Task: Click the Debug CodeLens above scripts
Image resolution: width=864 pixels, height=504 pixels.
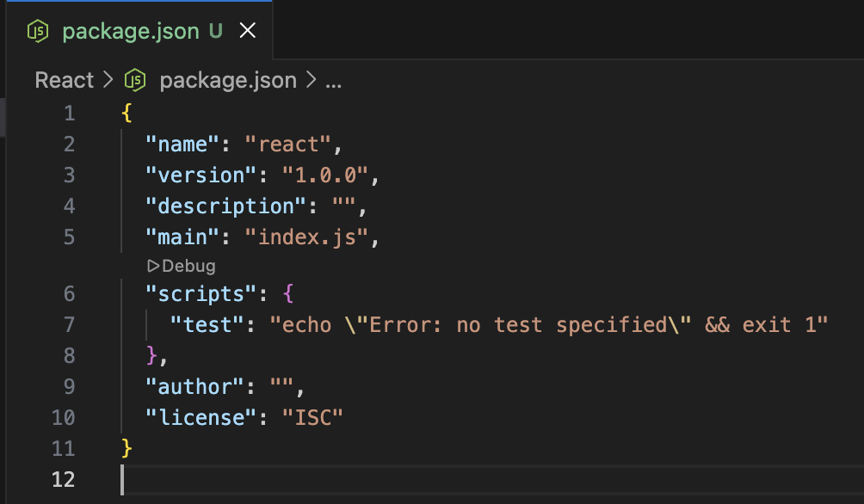Action: coord(188,266)
